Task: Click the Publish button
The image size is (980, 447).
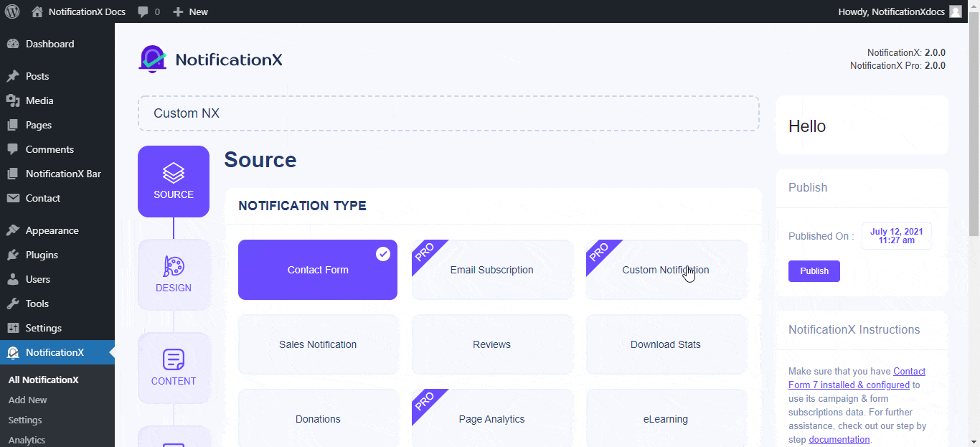Action: 814,271
